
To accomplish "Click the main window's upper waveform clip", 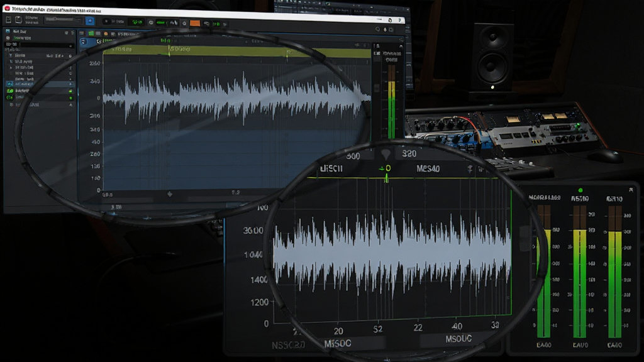I will [x=236, y=97].
